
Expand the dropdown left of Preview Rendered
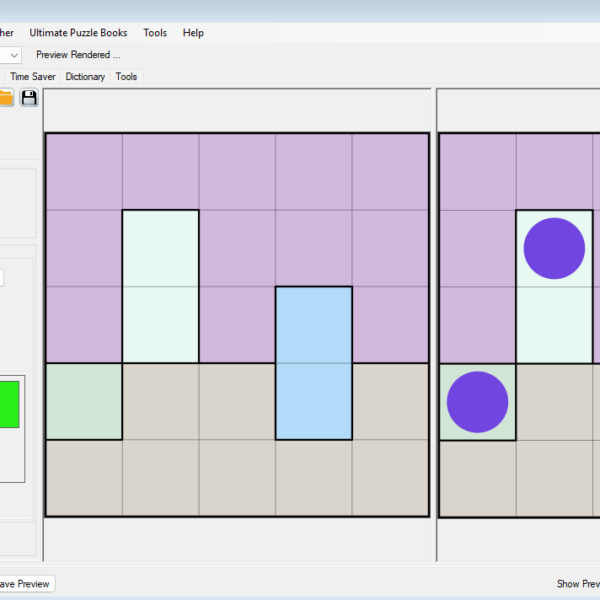click(14, 55)
